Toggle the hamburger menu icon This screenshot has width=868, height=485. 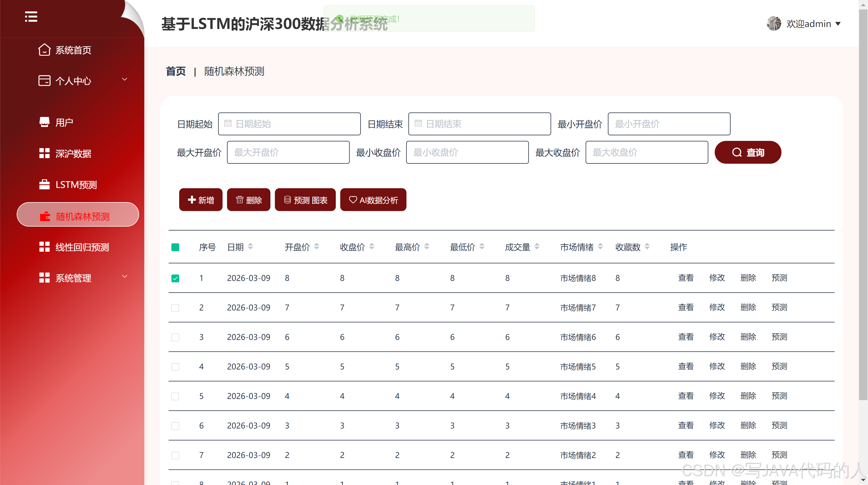(x=31, y=16)
